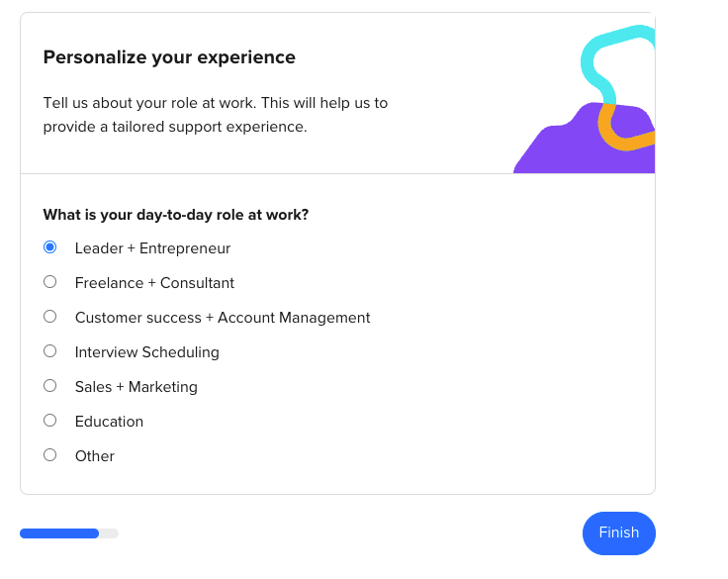Click the Finish button
Screen dimensions: 728x579
619,533
